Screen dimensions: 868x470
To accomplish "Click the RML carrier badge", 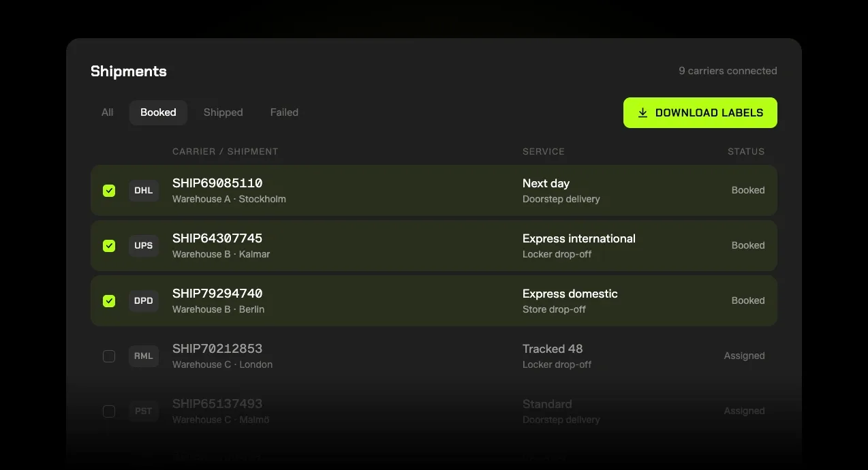I will tap(144, 356).
